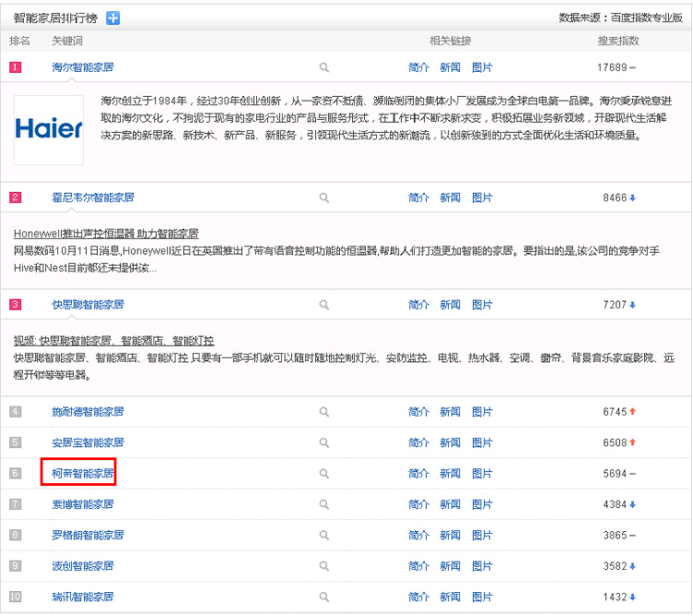Click 新闻 in the 柯帝智能家居 row
The height and width of the screenshot is (616, 693).
(450, 473)
